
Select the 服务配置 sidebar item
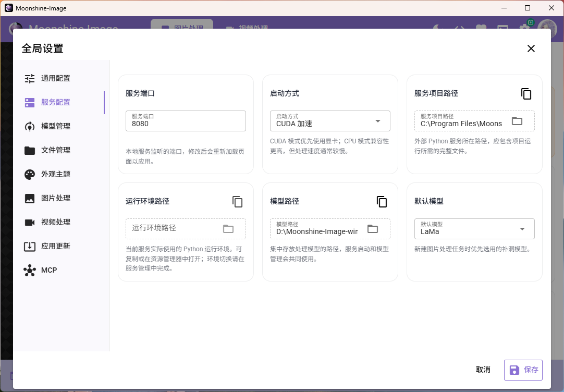coord(60,103)
